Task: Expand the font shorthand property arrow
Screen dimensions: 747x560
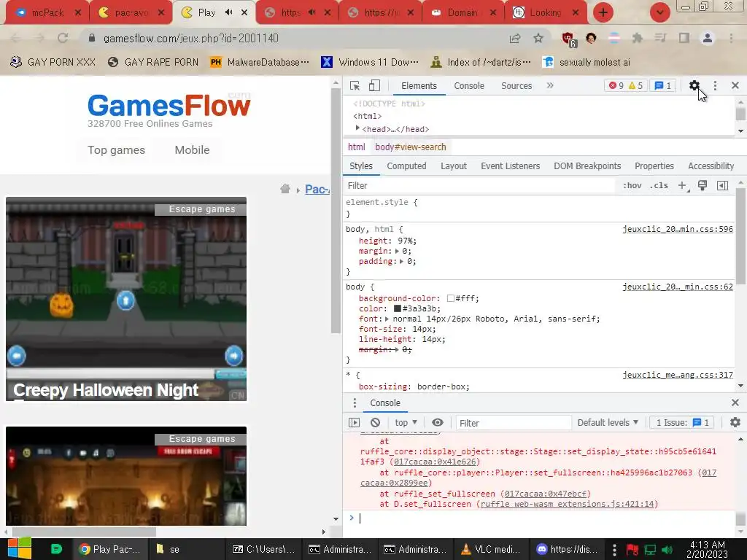Action: coord(387,319)
